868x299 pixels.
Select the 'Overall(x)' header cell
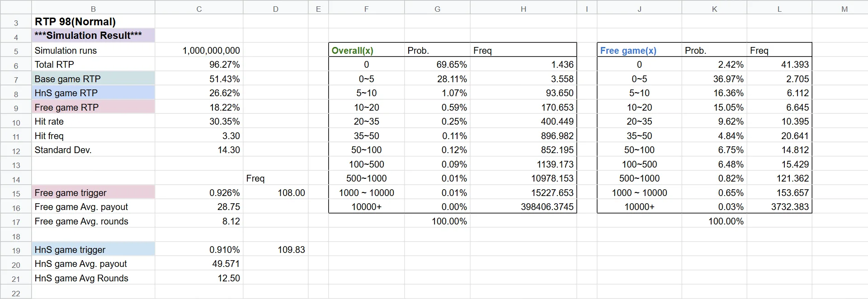[x=366, y=50]
